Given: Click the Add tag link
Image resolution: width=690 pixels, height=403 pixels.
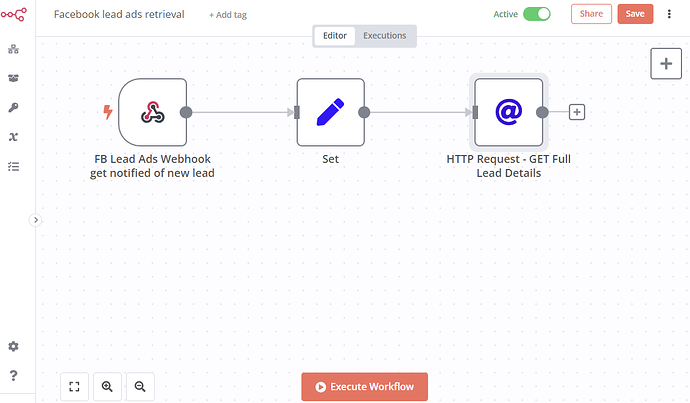Looking at the screenshot, I should 228,16.
